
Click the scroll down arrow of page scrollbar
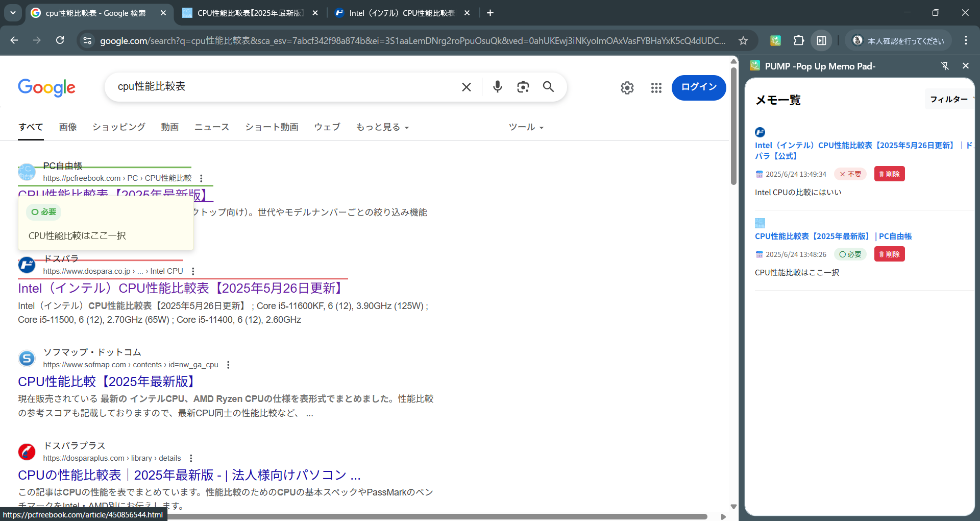click(733, 507)
